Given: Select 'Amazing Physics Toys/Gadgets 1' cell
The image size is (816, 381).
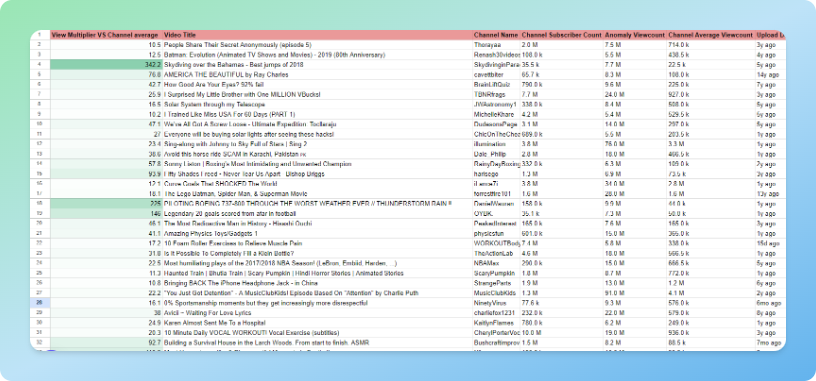Looking at the screenshot, I should pyautogui.click(x=317, y=233).
